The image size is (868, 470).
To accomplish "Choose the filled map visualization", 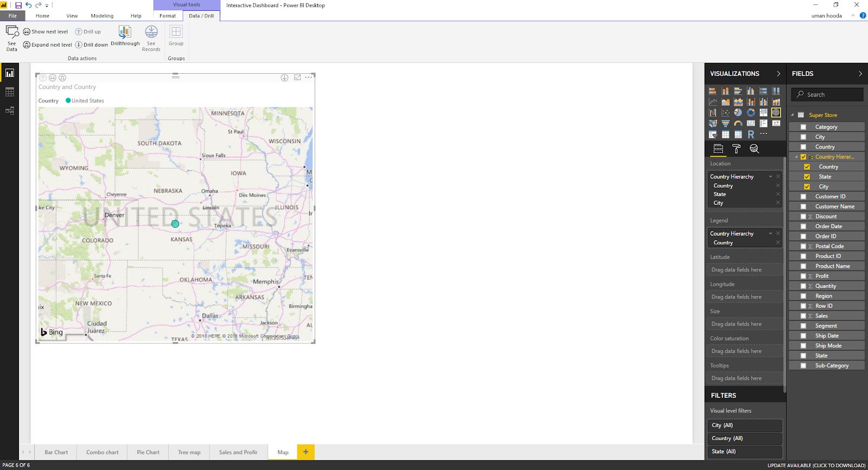I will 713,124.
